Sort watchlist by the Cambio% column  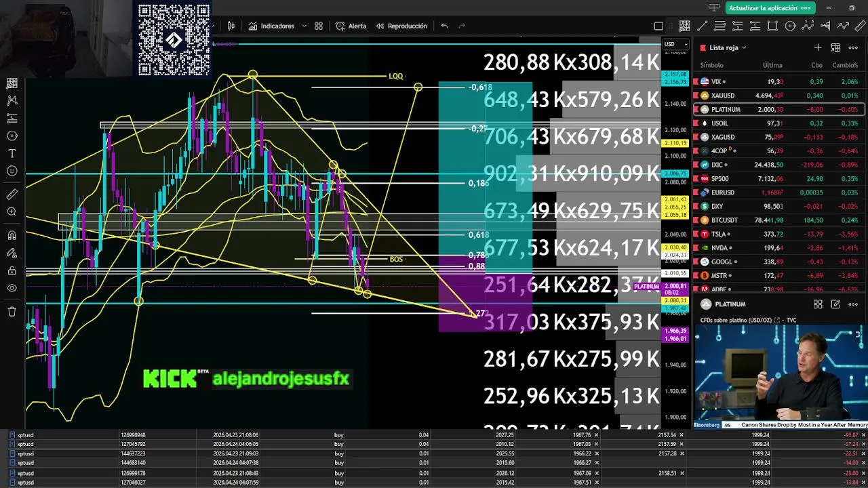(x=845, y=65)
